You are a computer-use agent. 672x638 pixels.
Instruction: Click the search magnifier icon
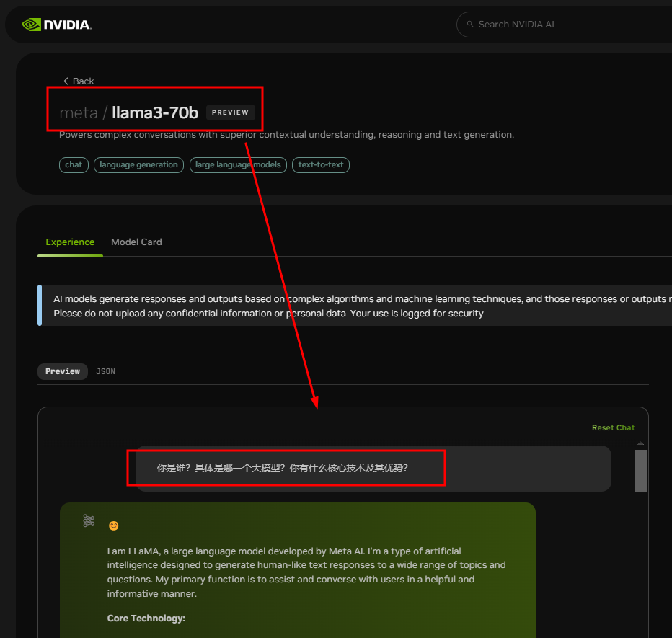click(470, 24)
